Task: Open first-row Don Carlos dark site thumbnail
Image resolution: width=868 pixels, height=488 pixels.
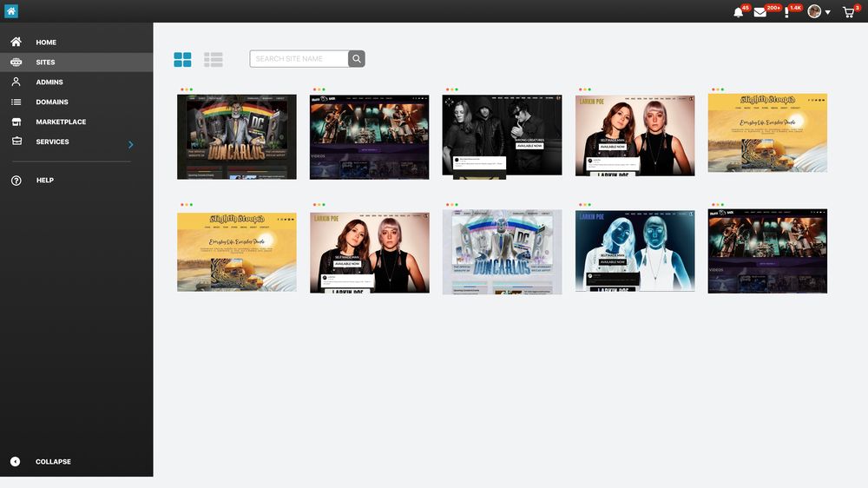Action: [236, 137]
